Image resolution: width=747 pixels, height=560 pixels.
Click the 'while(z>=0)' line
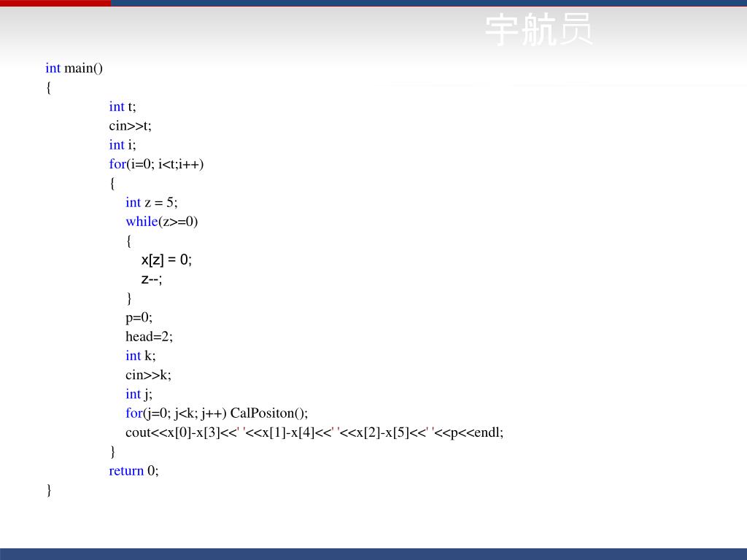click(161, 222)
